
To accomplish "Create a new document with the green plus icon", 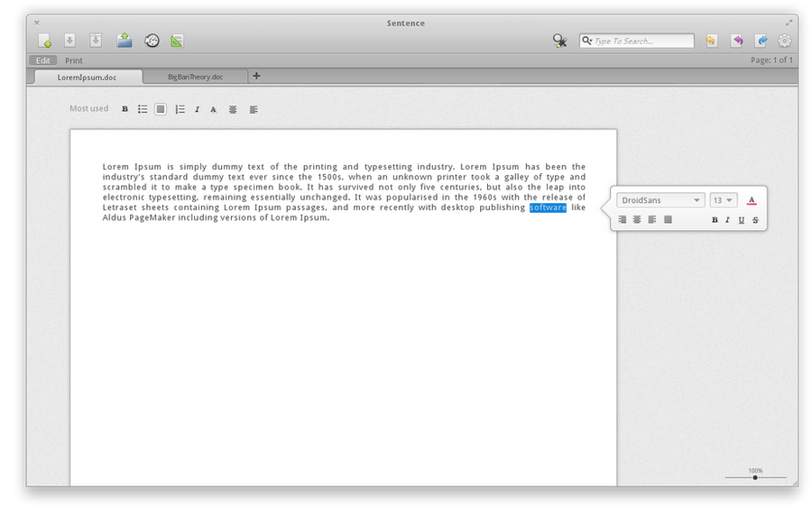I will point(45,41).
